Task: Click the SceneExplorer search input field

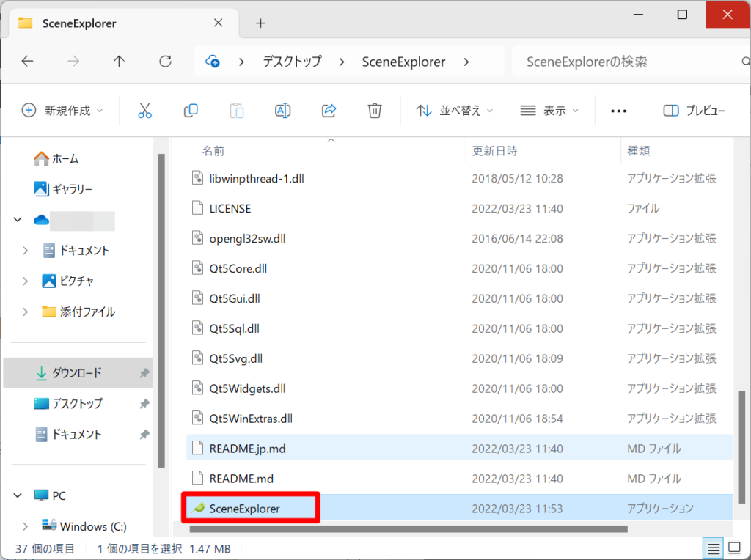Action: pos(631,62)
